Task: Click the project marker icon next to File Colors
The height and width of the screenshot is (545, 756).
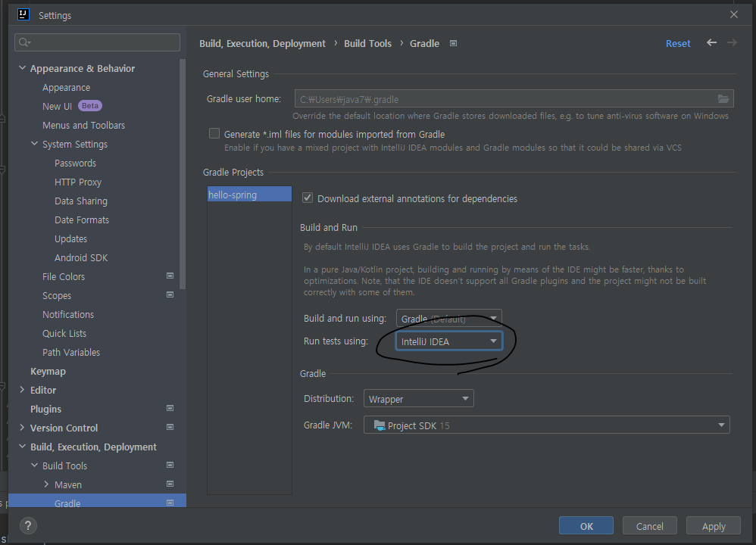Action: 170,276
